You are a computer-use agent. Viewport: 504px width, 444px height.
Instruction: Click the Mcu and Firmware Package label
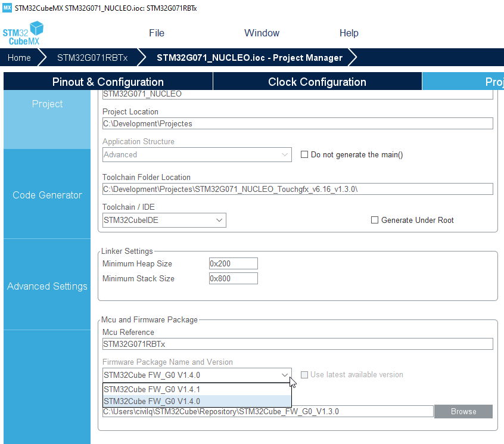coord(150,319)
